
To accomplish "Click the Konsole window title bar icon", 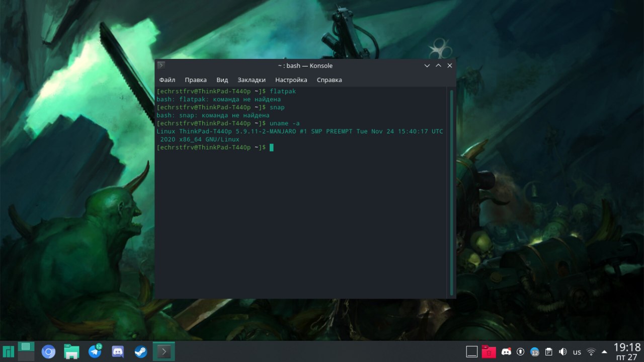I will 161,65.
